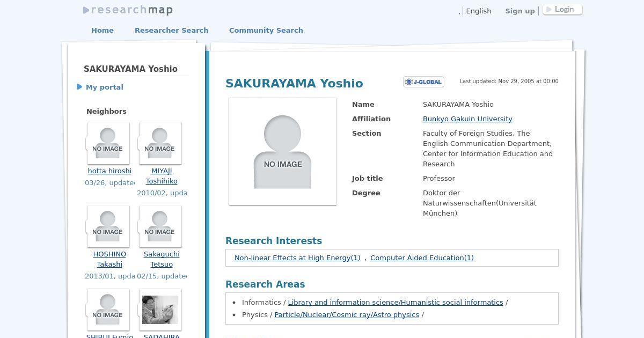Click the SAKURAYAMA Yoshio sidebar heading
The width and height of the screenshot is (644, 338).
point(130,69)
